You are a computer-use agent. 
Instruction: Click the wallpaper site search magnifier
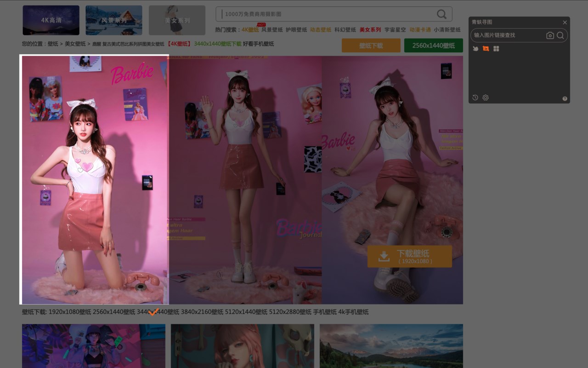[441, 14]
